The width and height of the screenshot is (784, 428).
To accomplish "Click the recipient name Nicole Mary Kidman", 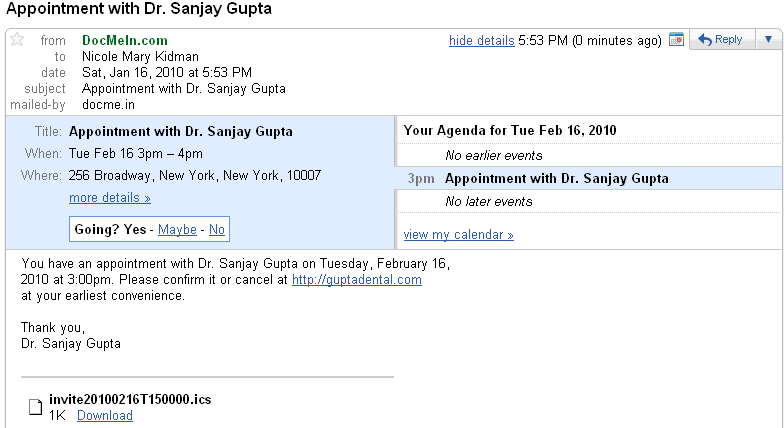I will click(140, 57).
